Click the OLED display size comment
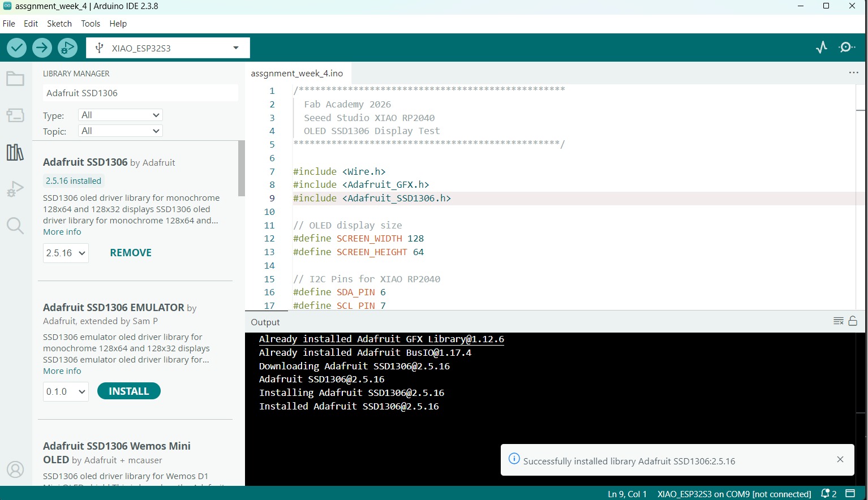Viewport: 868px width, 500px height. pos(347,225)
